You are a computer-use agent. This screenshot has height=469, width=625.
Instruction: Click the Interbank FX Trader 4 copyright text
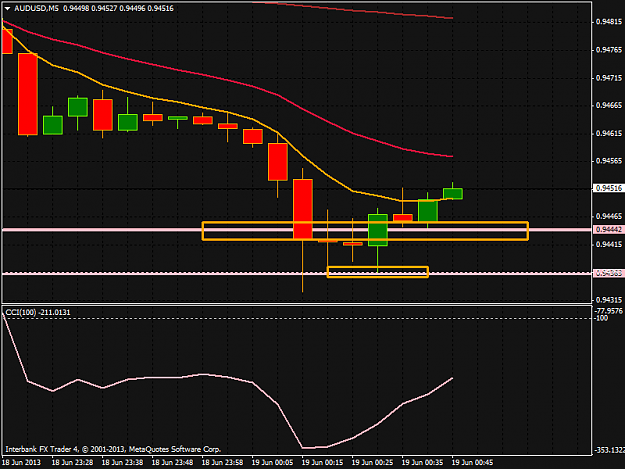click(x=113, y=449)
